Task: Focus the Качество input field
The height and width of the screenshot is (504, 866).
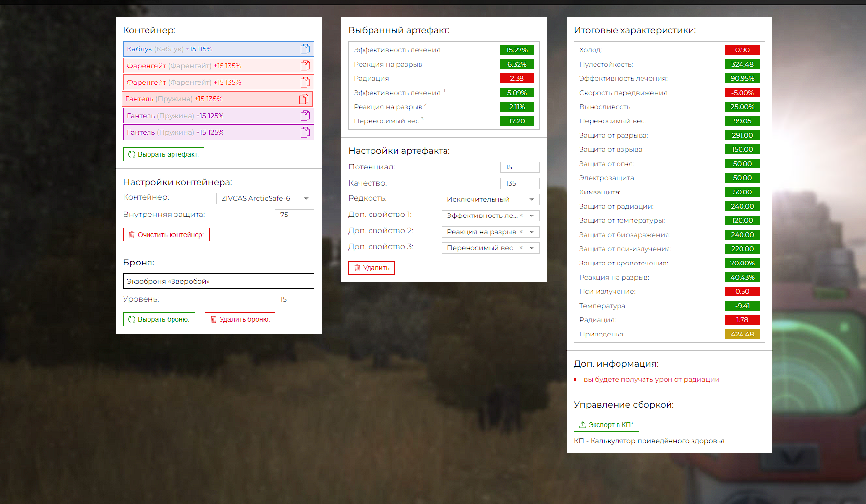Action: click(520, 183)
